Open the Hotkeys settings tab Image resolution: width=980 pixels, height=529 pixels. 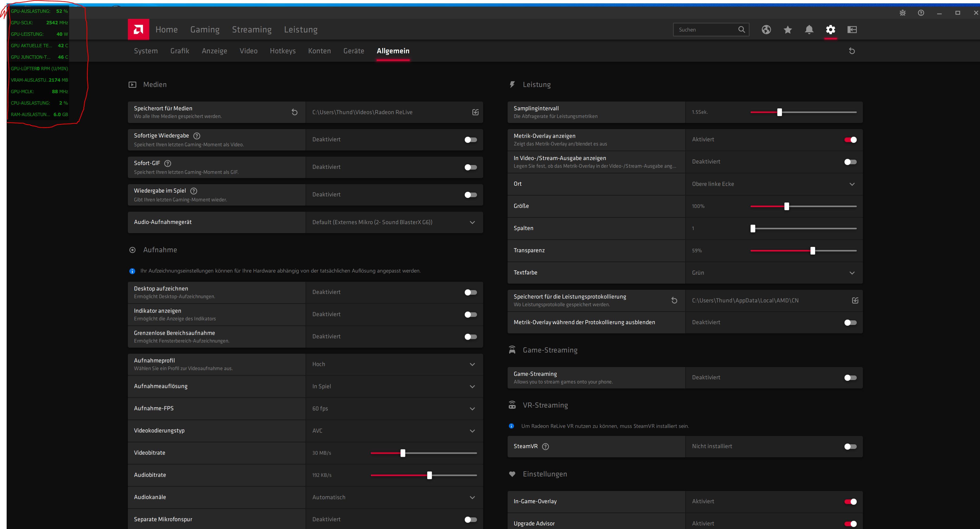283,51
